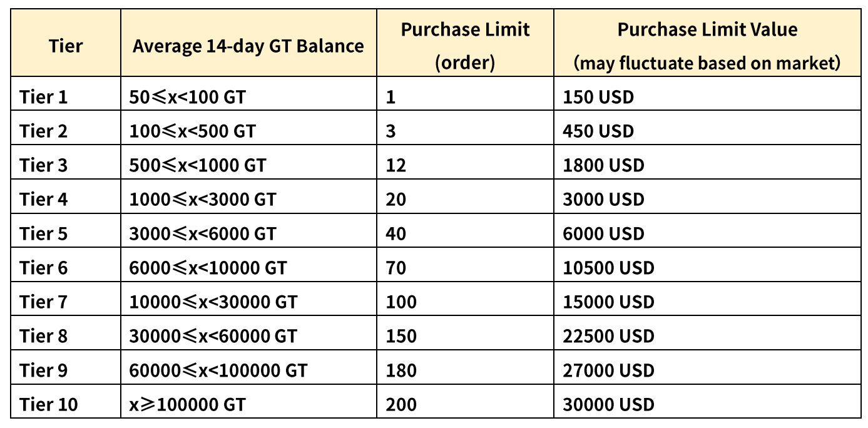
Task: Click the Purchase Limit Value header
Action: [707, 46]
